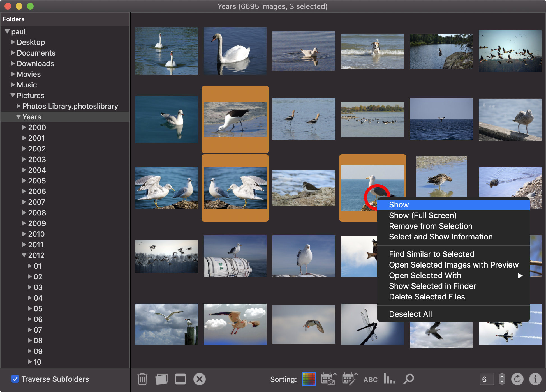This screenshot has width=546, height=392.
Task: Choose Open Selected Images with Preview
Action: pos(453,265)
